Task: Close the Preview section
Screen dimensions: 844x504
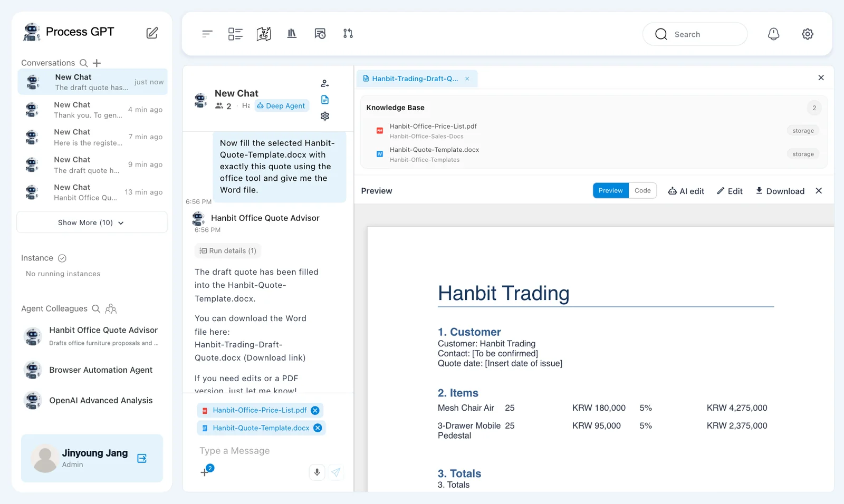Action: tap(819, 191)
